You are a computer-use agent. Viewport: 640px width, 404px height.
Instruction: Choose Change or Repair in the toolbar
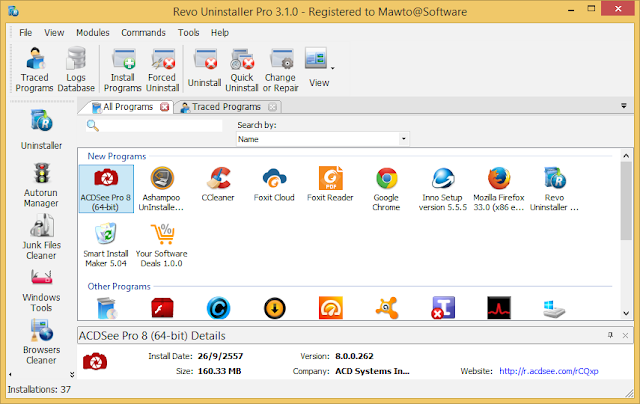tap(280, 70)
